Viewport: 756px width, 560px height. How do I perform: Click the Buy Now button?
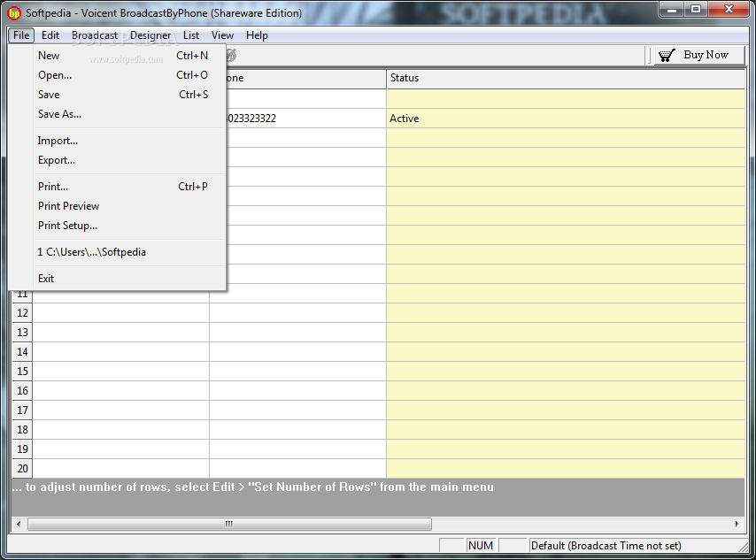pos(699,56)
